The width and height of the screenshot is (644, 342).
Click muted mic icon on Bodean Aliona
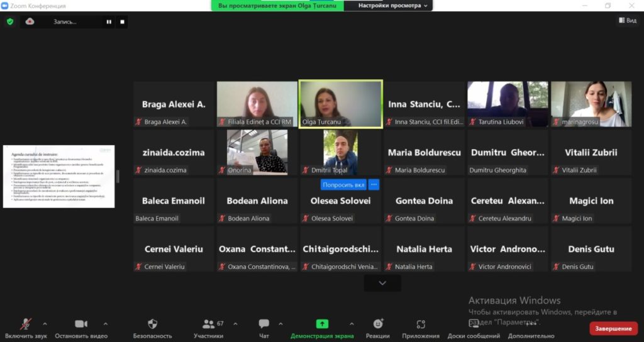(x=222, y=218)
